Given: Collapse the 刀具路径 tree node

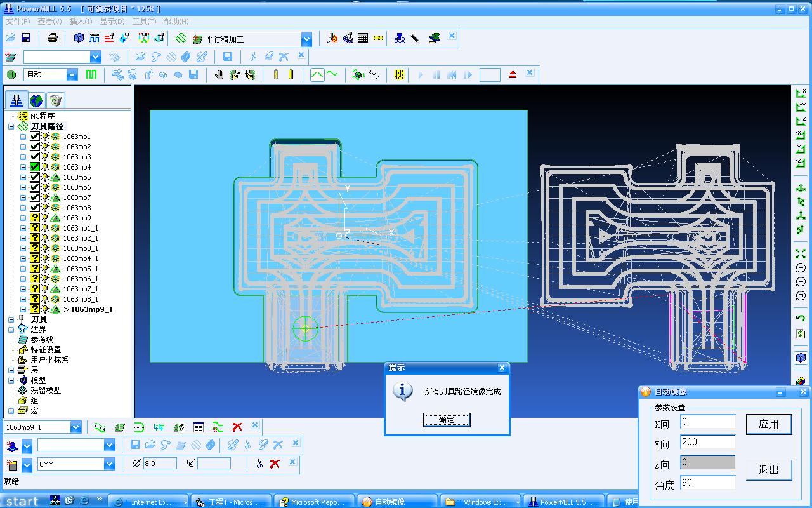Looking at the screenshot, I should tap(11, 126).
